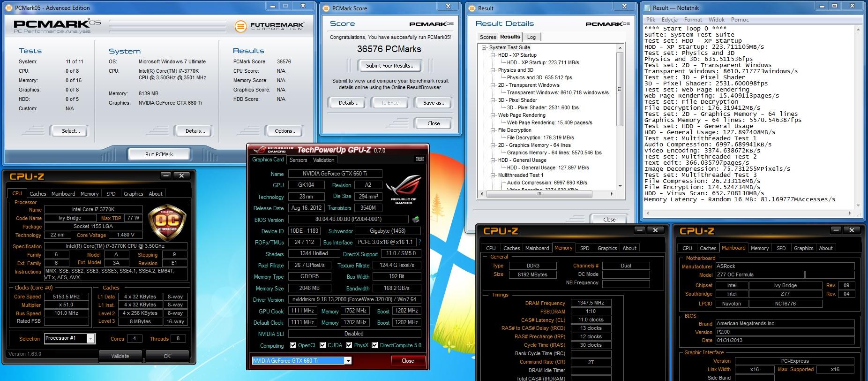Viewport: 868px width, 381px height.
Task: Collapse the HDD - XP Startup node
Action: (494, 55)
